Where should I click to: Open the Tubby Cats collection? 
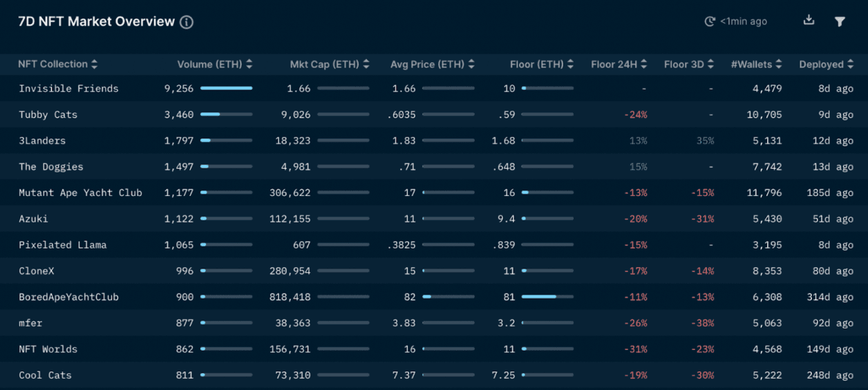pyautogui.click(x=48, y=115)
